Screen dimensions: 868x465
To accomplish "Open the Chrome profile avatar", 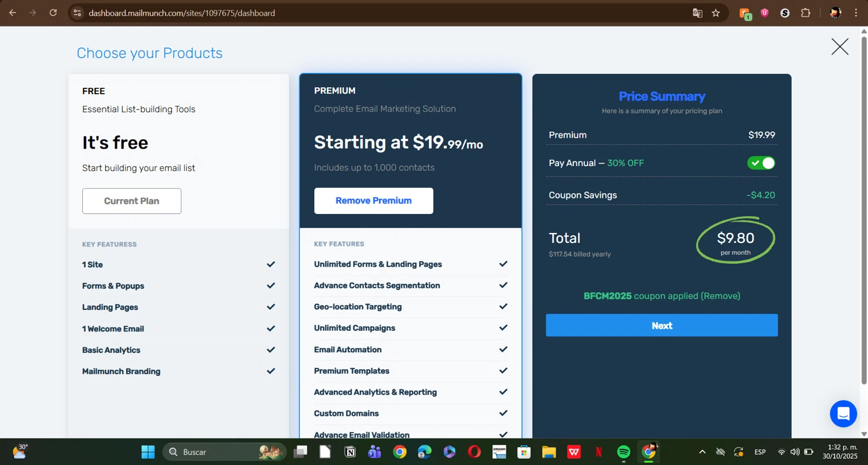I will pyautogui.click(x=835, y=13).
